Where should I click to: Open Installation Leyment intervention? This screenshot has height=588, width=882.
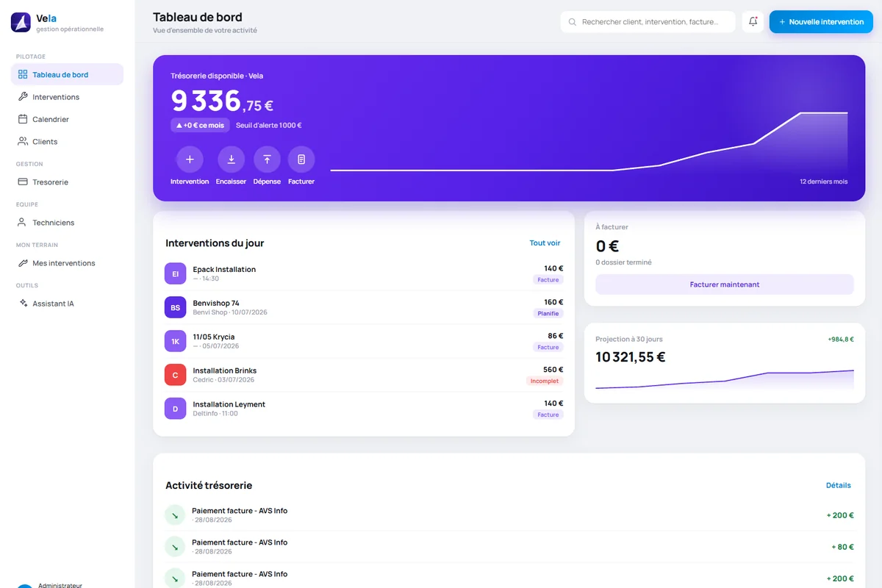click(364, 409)
